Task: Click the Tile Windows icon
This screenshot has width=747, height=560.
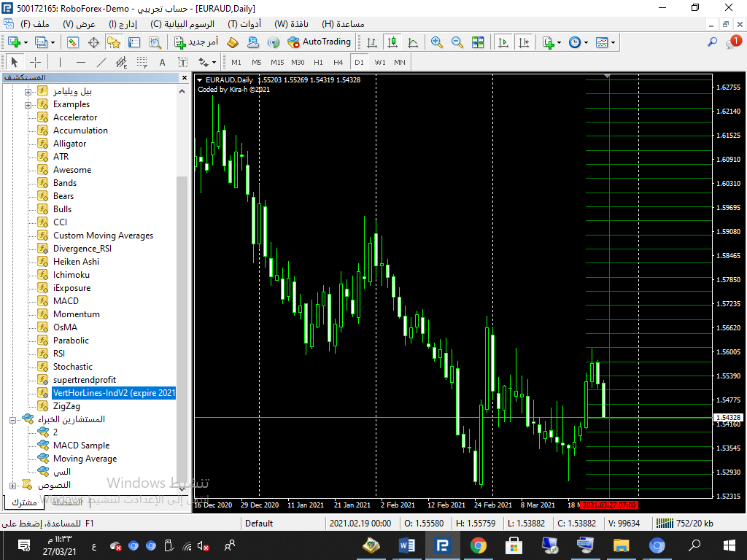Action: point(478,42)
